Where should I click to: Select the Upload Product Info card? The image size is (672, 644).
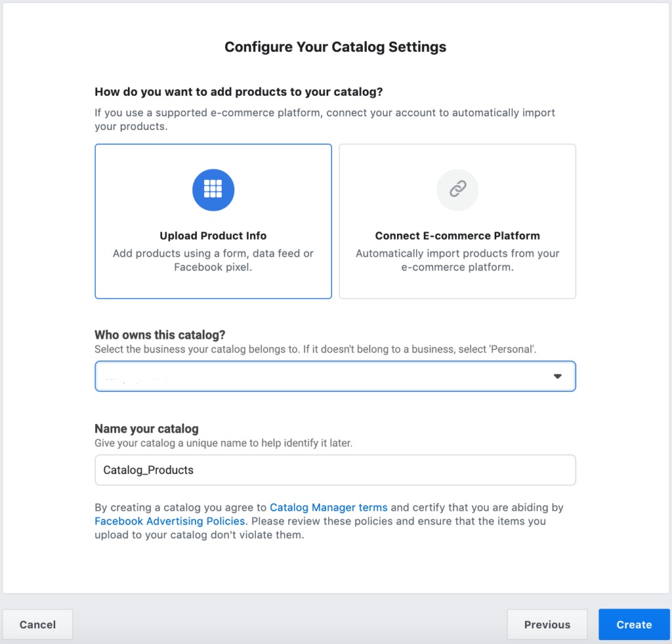[213, 221]
